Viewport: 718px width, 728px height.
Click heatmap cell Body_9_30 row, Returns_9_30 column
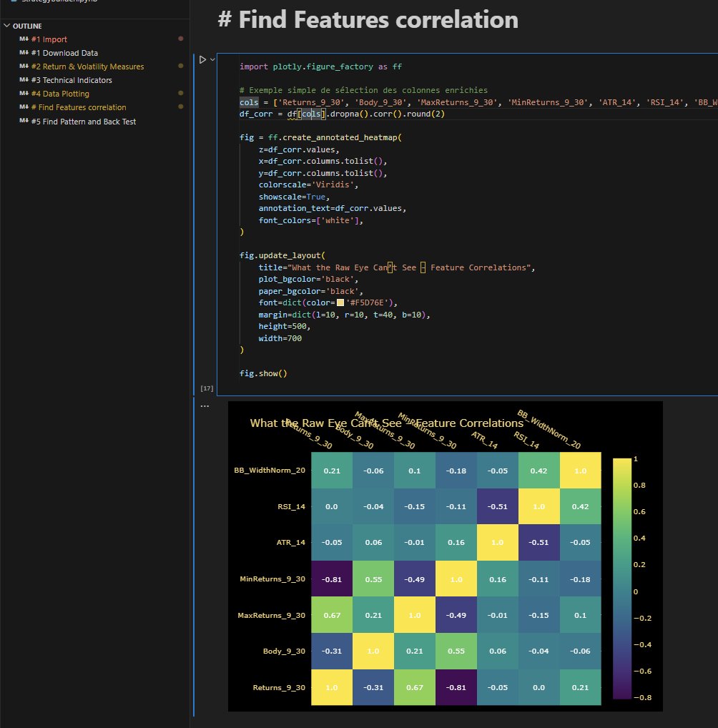tap(332, 651)
